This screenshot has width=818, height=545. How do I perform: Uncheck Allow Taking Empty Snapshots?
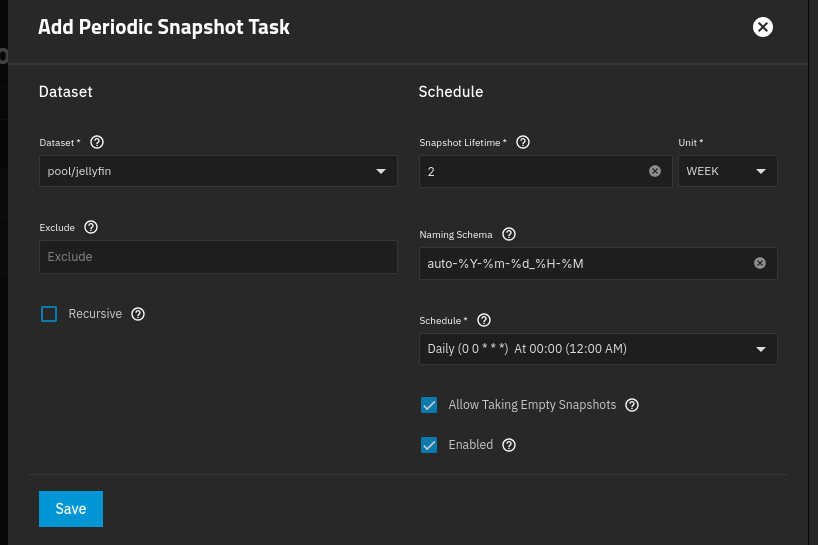[x=429, y=405]
